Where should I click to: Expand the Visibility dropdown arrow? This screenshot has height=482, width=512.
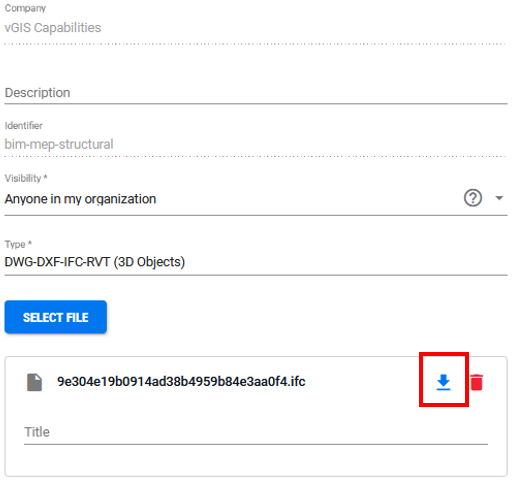tap(499, 198)
